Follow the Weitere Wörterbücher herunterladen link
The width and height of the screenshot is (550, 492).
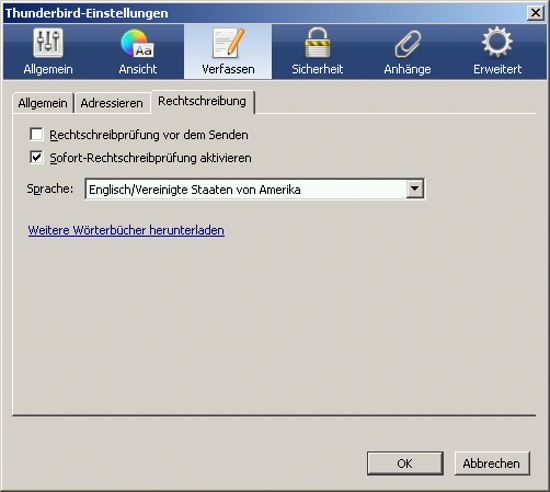[126, 230]
